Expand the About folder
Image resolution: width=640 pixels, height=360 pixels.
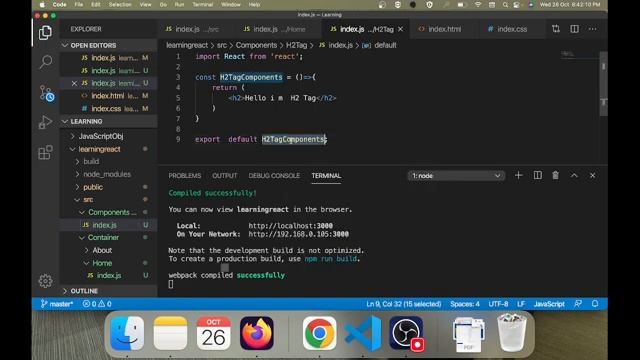click(102, 250)
